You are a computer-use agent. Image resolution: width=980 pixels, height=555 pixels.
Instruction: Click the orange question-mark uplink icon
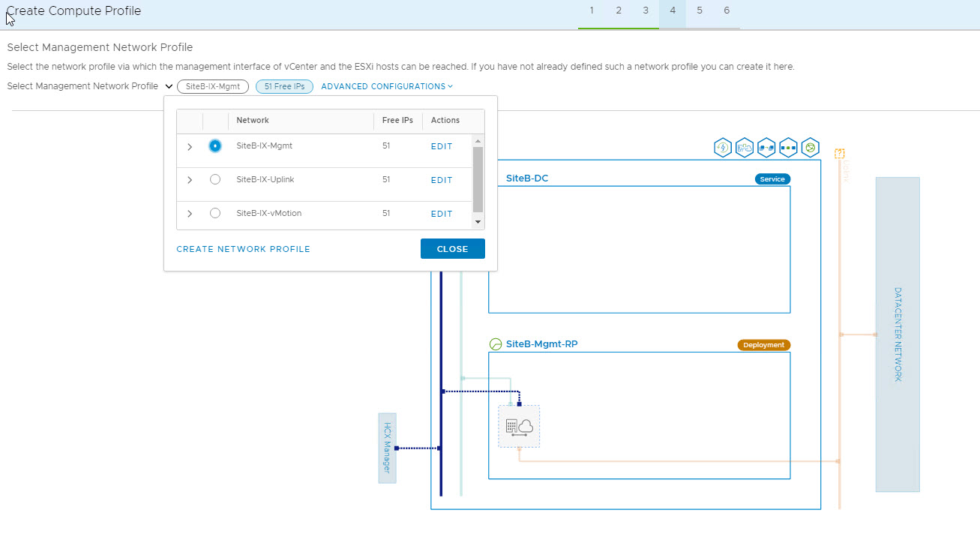[840, 154]
